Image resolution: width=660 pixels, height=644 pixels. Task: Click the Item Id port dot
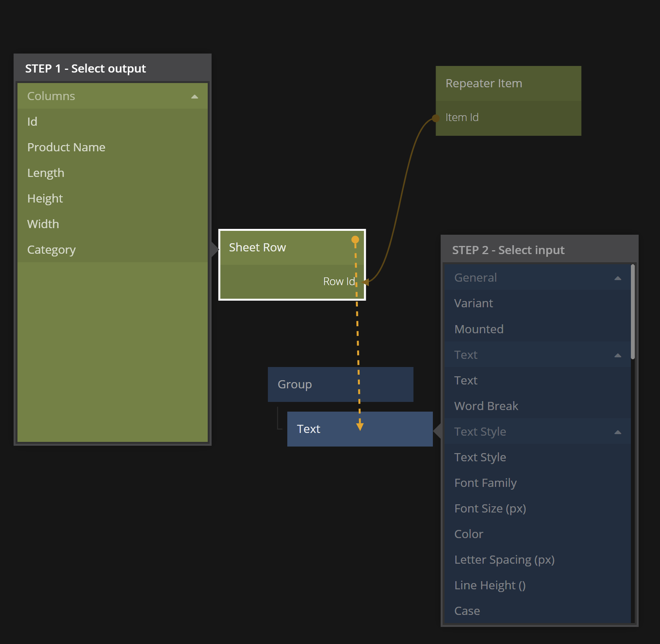436,118
